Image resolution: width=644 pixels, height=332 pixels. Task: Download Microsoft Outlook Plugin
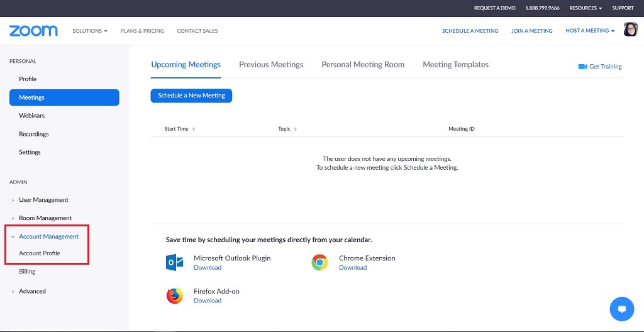(x=208, y=267)
